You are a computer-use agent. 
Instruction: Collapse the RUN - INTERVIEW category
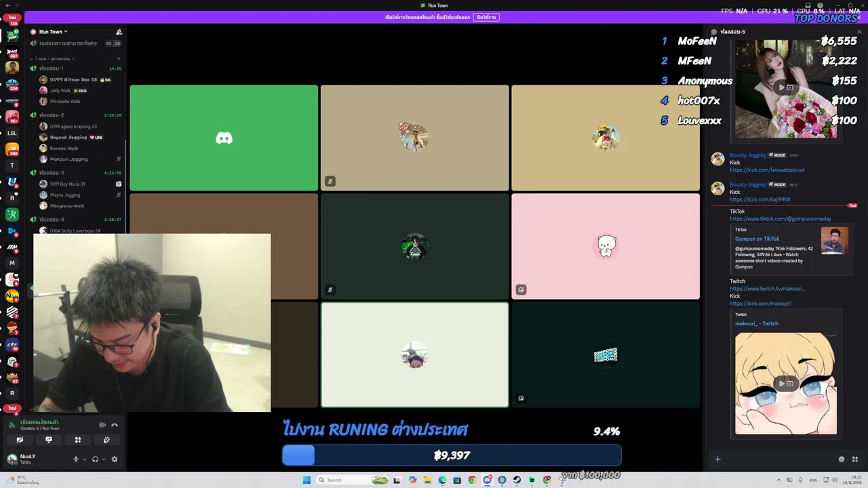pyautogui.click(x=56, y=59)
